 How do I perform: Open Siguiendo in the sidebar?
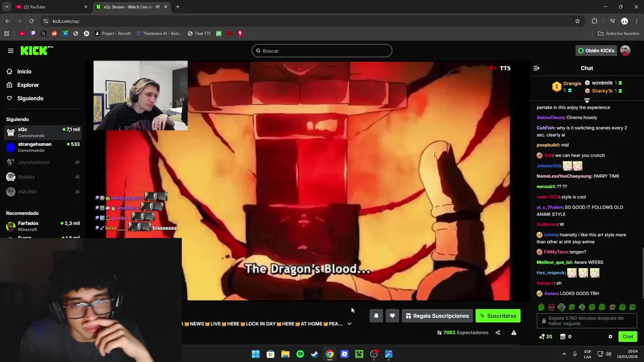click(30, 99)
